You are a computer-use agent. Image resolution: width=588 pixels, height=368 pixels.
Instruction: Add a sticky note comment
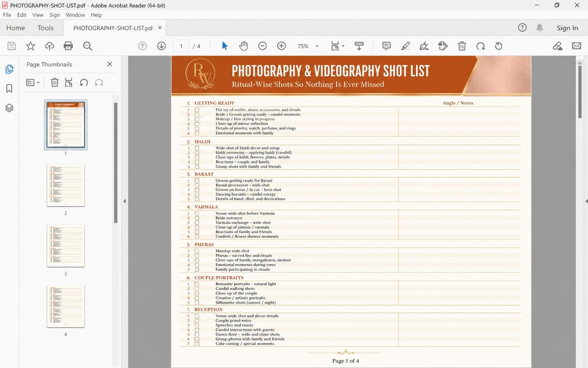pyautogui.click(x=387, y=46)
